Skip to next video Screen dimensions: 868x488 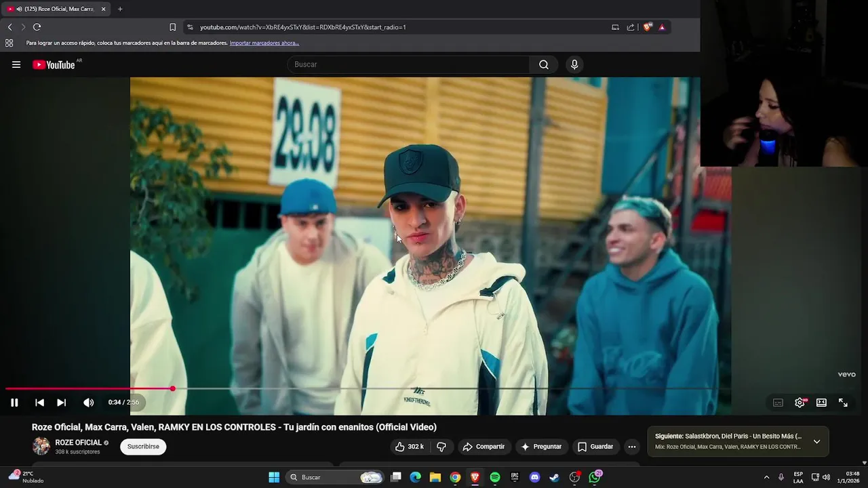61,403
